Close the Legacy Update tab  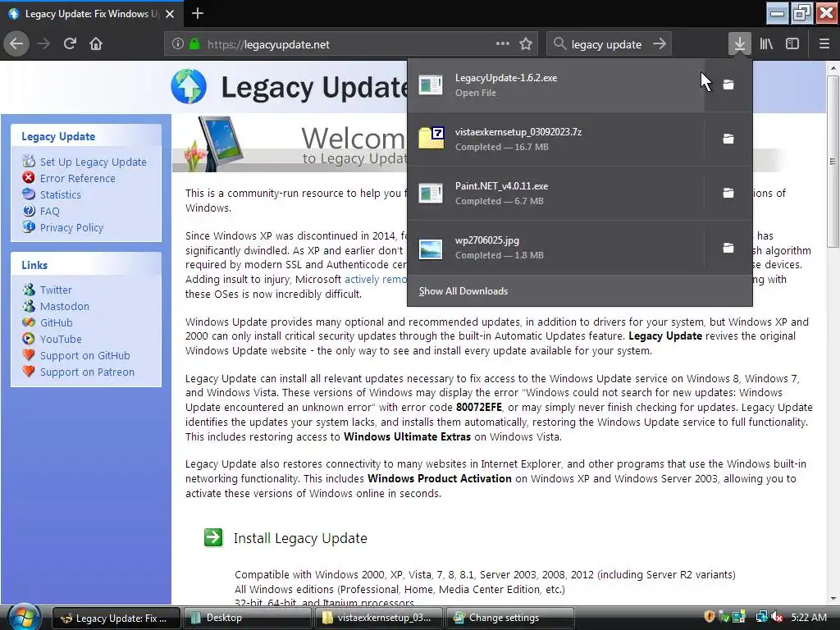(x=170, y=14)
